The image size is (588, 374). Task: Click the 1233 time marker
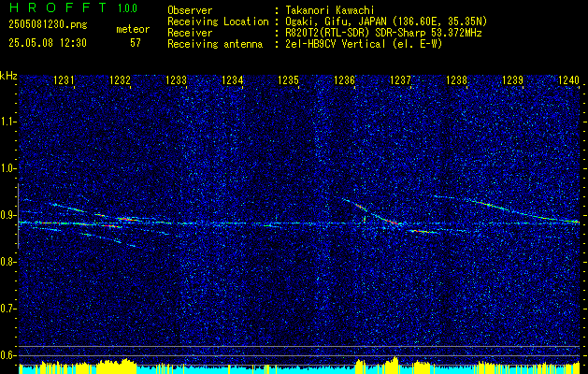point(177,79)
